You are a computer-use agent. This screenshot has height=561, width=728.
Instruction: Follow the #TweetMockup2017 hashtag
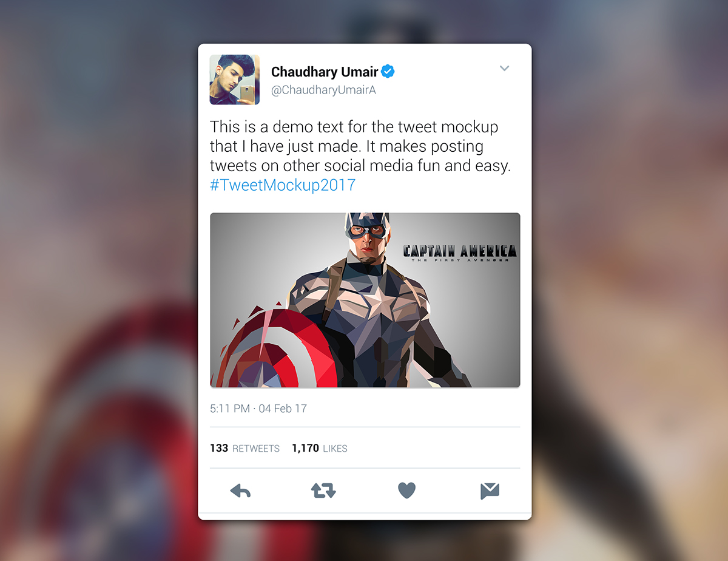(283, 185)
